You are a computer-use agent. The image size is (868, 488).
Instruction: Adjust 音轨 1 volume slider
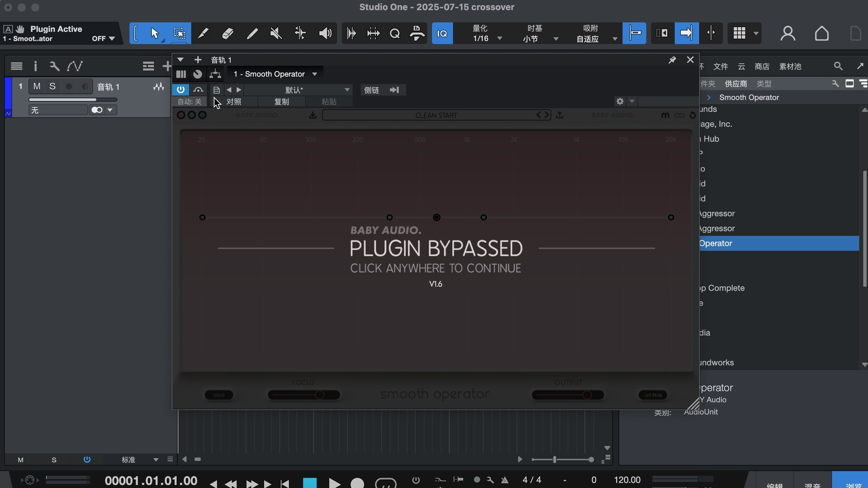(x=73, y=99)
